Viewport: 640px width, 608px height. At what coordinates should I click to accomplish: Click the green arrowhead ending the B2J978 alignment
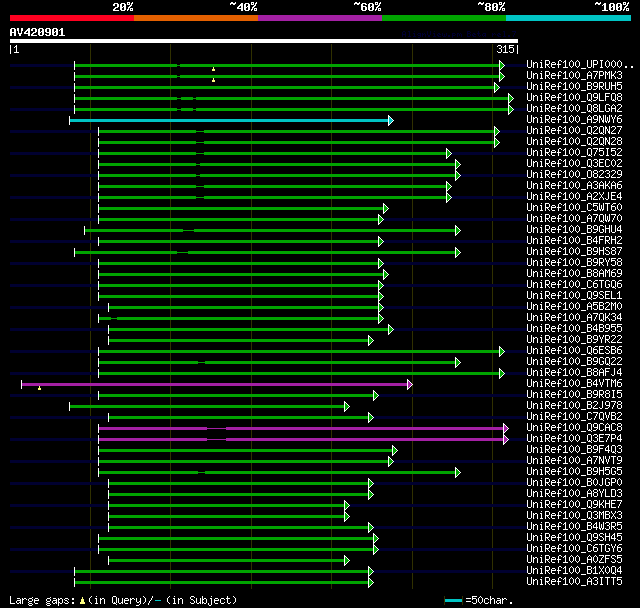347,406
